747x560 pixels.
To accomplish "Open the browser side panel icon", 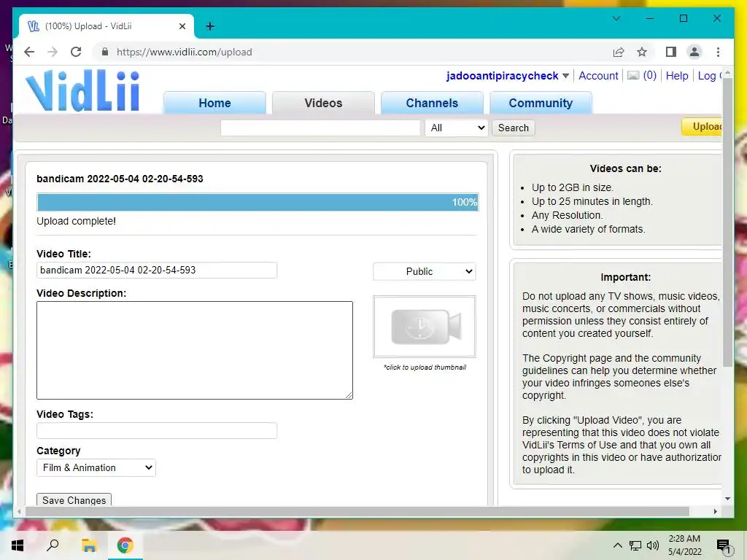I will pos(671,52).
